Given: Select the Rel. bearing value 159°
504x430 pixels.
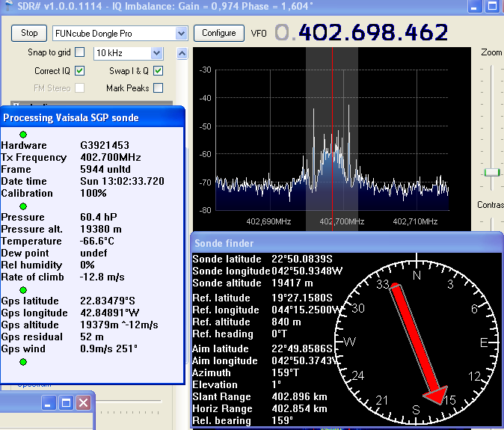Looking at the screenshot, I should pyautogui.click(x=283, y=420).
